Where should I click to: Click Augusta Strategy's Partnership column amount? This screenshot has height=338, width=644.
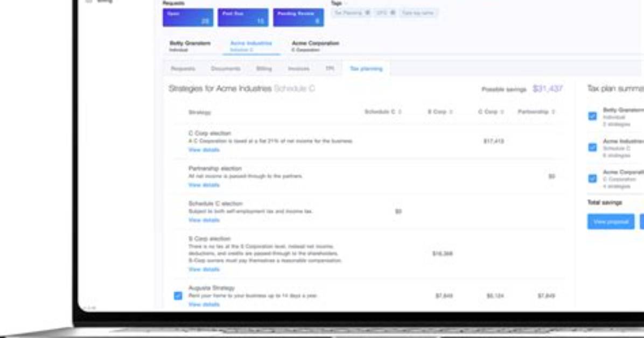click(546, 295)
